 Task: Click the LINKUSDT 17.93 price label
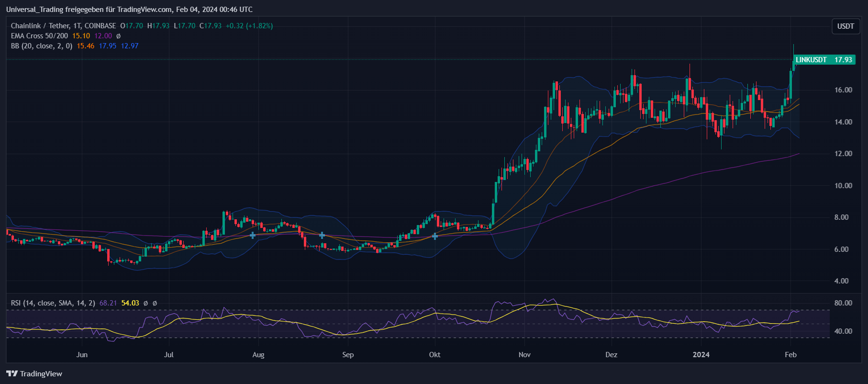click(x=823, y=60)
